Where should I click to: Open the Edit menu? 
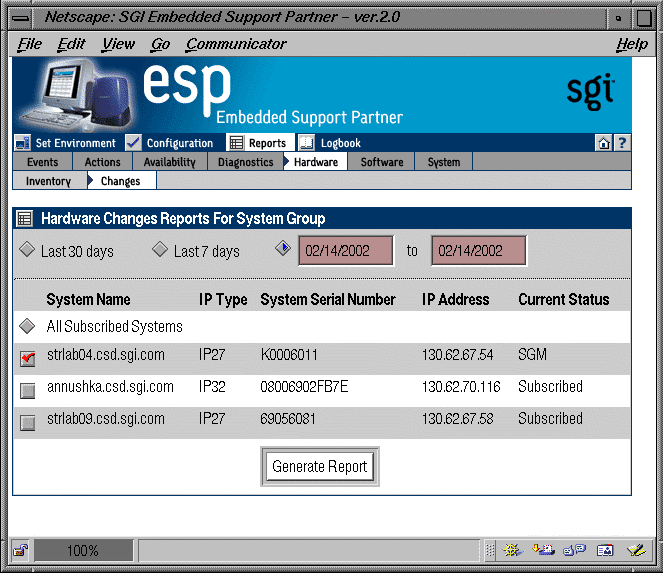tap(71, 44)
